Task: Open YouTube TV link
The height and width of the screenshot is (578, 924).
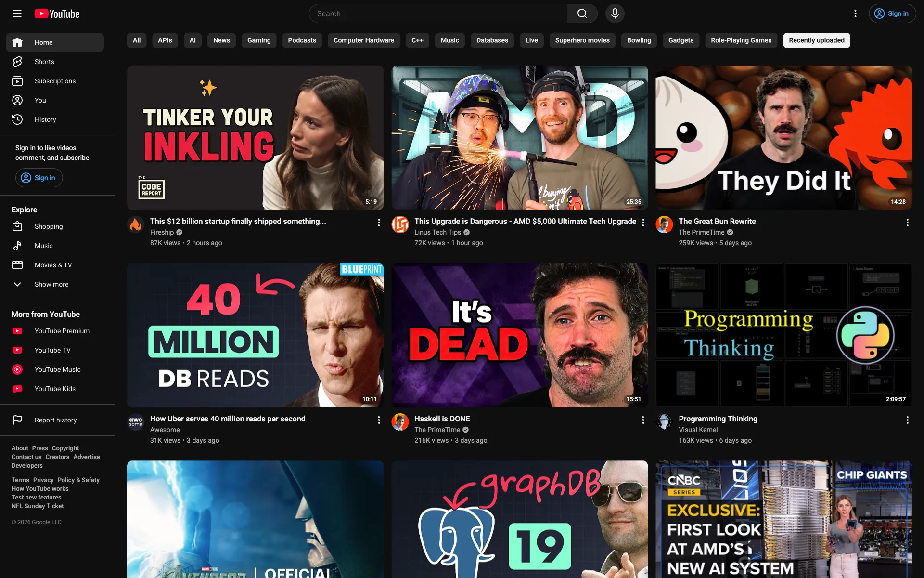Action: (55, 350)
